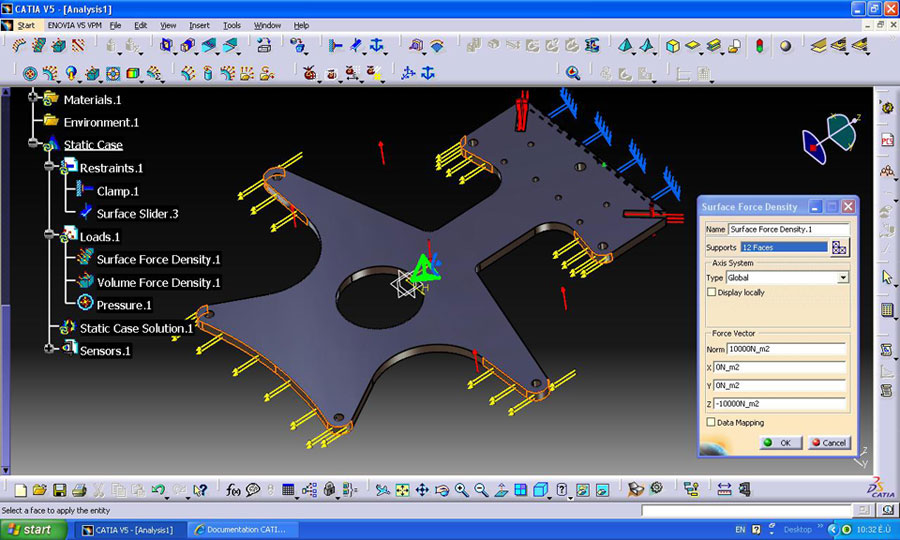Click the magnifier image analysis icon

click(x=572, y=73)
